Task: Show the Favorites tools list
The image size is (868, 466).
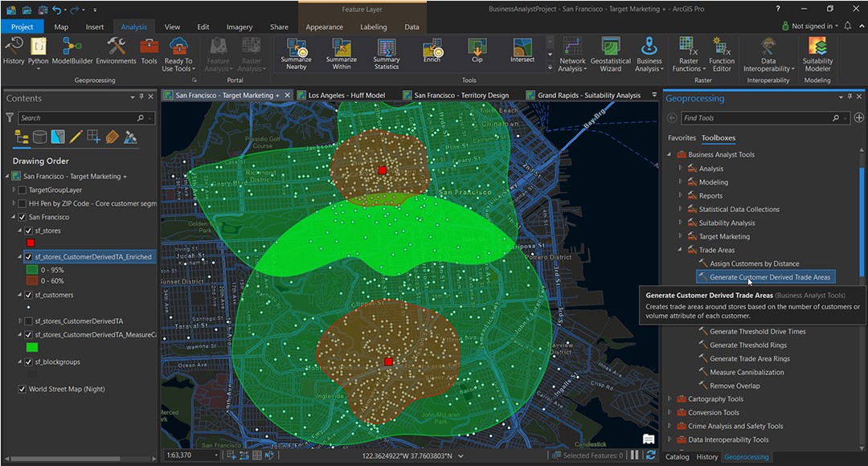Action: click(682, 138)
